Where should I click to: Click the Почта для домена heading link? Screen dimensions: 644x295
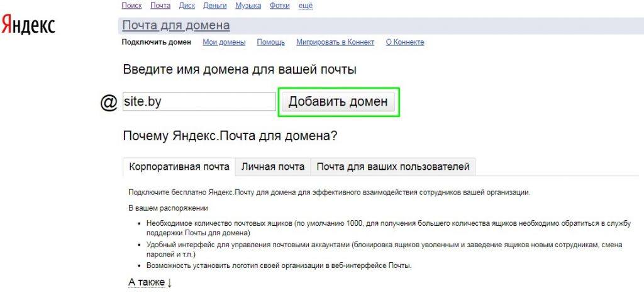click(x=176, y=25)
